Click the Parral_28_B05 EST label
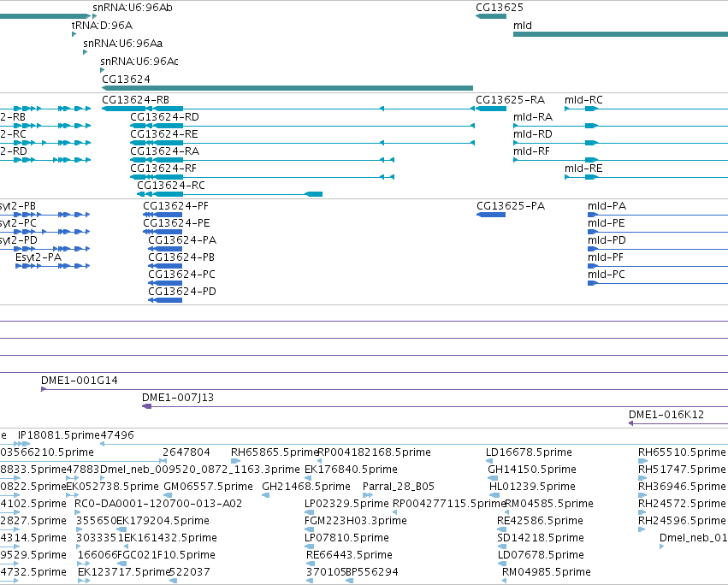 point(399,487)
